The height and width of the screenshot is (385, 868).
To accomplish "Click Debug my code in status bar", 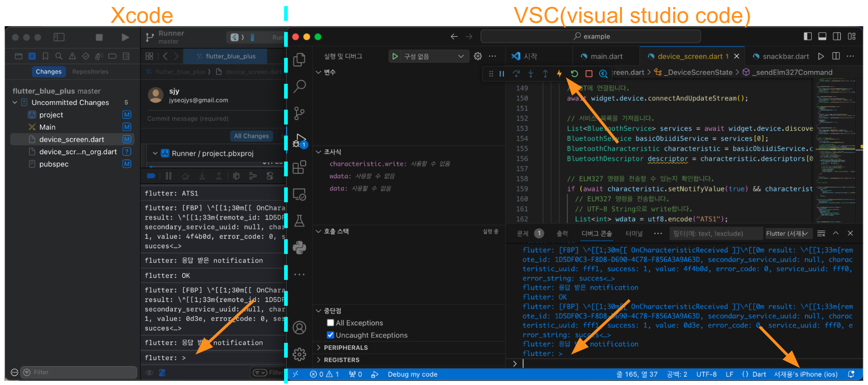I will (x=412, y=374).
